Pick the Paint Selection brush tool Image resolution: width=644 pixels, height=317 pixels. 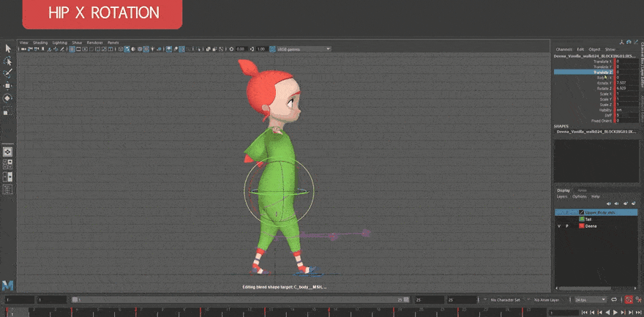(x=8, y=73)
